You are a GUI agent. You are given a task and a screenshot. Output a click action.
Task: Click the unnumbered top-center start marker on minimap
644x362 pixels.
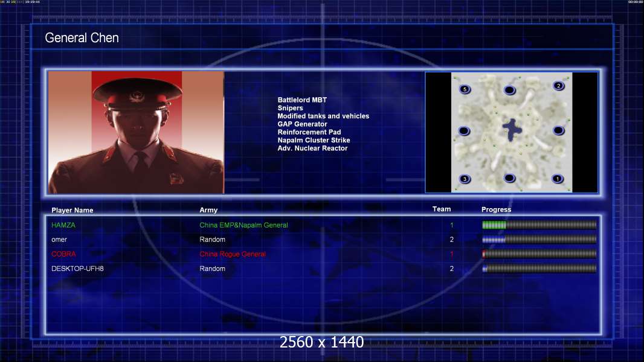coord(509,90)
